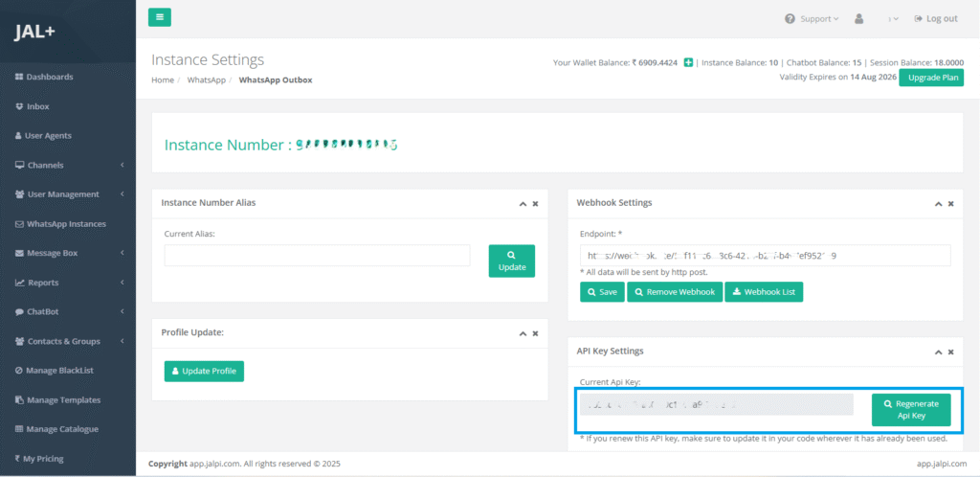
Task: Click the Upgrade Plan button
Action: coord(930,78)
